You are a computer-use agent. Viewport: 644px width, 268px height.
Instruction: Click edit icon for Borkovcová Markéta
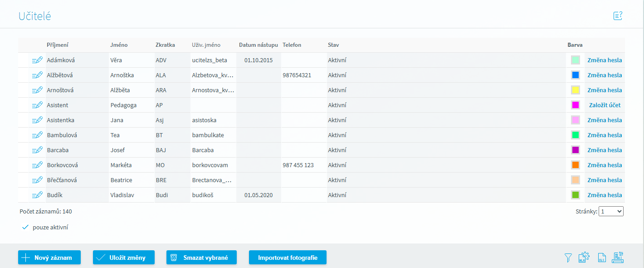(37, 165)
